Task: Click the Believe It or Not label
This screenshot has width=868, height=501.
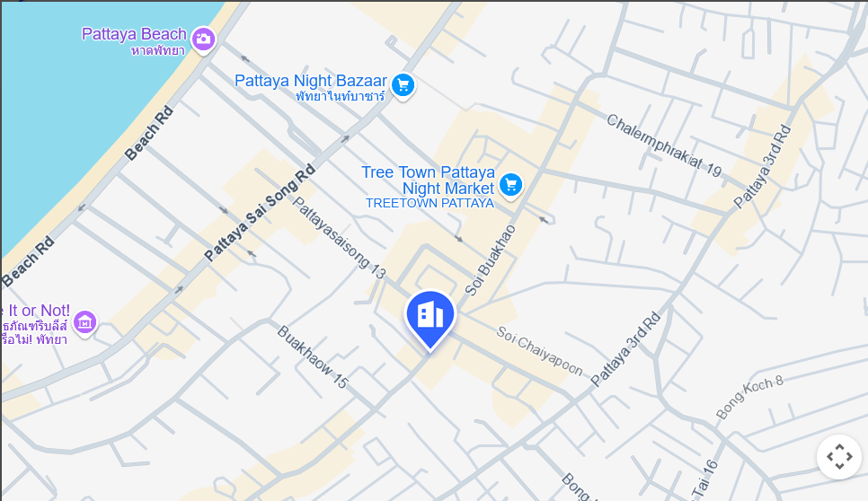Action: (x=35, y=311)
